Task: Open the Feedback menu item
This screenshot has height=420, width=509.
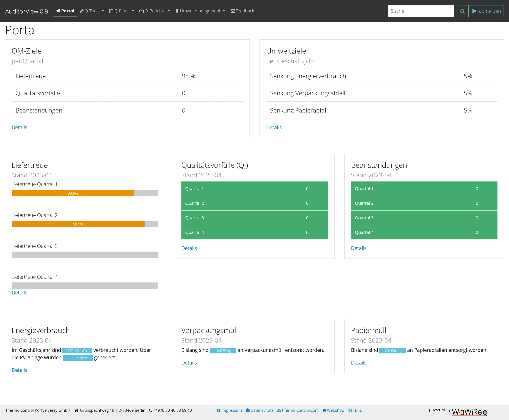Action: [242, 11]
